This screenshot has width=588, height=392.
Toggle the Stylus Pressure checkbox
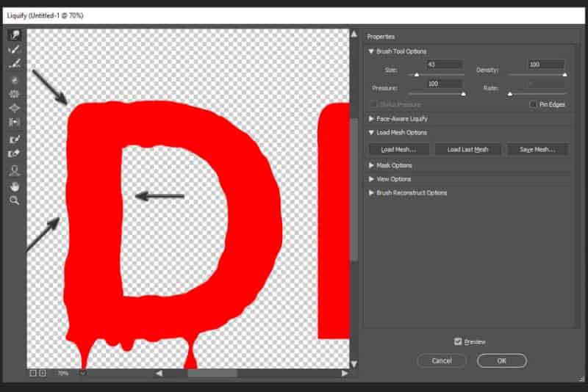coord(373,104)
